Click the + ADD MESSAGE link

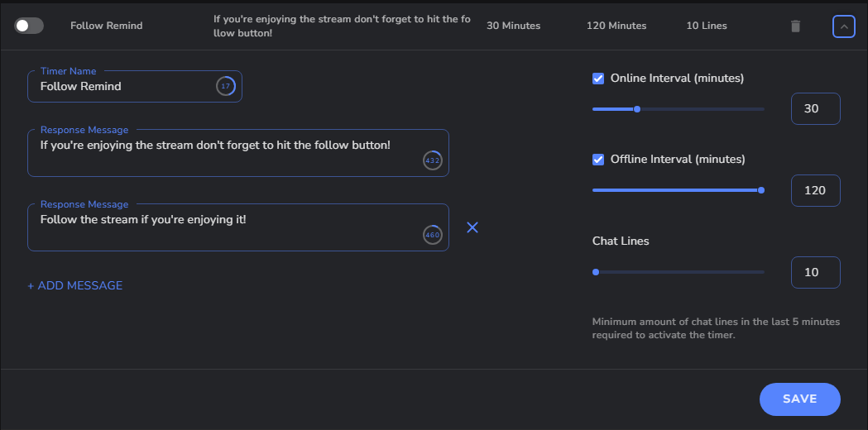pos(75,285)
